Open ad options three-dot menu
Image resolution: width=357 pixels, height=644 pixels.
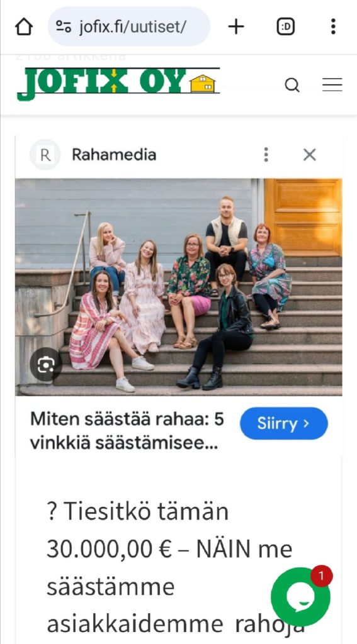(x=266, y=155)
